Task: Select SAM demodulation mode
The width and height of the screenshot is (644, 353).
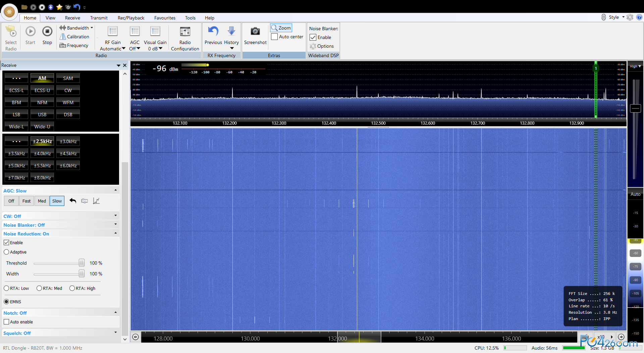Action: 68,78
